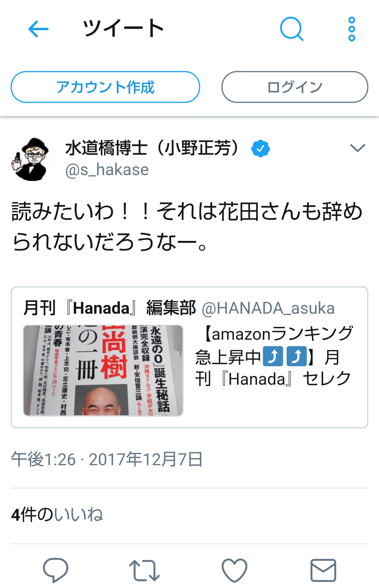Open quoted tweet amazonランキング text
This screenshot has width=379, height=588.
[x=274, y=356]
